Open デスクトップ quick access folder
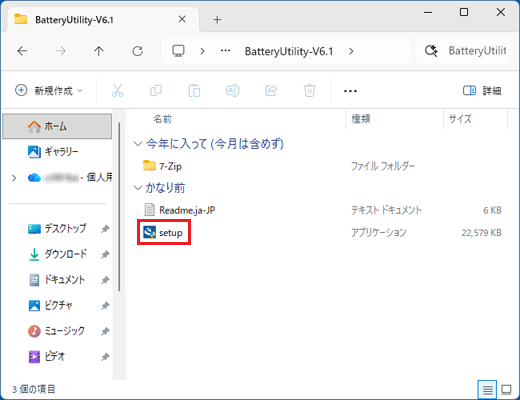The height and width of the screenshot is (400, 520). [x=57, y=229]
